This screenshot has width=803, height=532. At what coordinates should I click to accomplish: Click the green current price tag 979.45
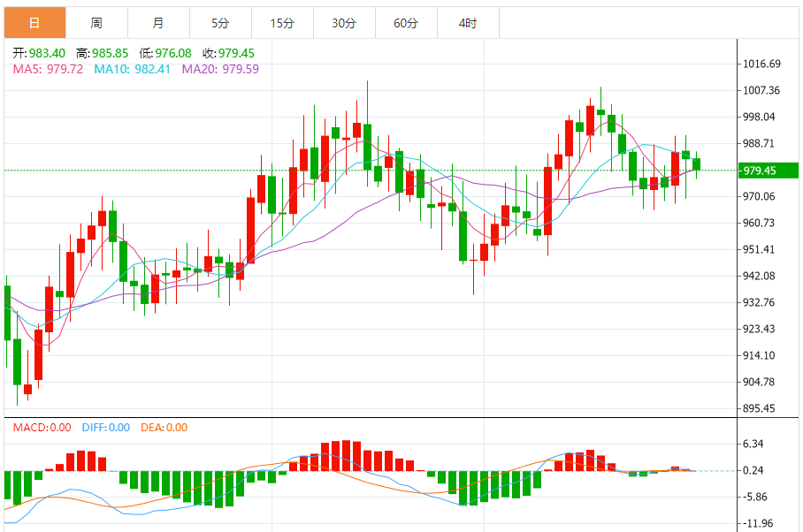tap(769, 171)
